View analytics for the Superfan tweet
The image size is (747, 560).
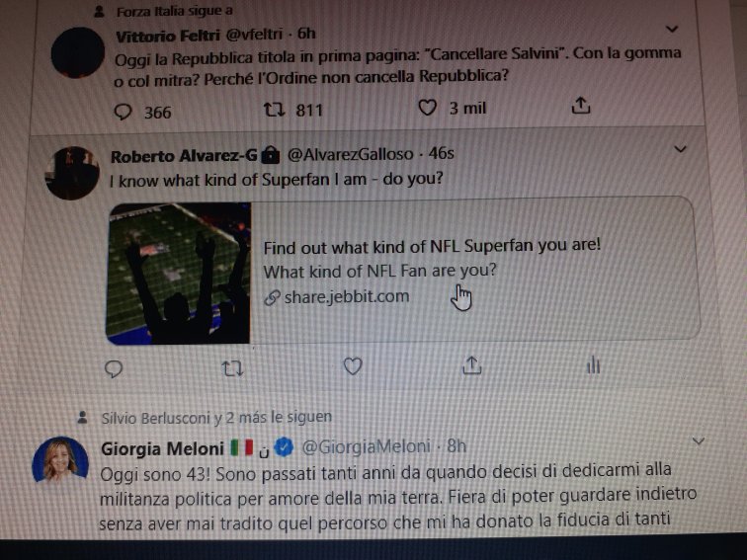(x=593, y=365)
